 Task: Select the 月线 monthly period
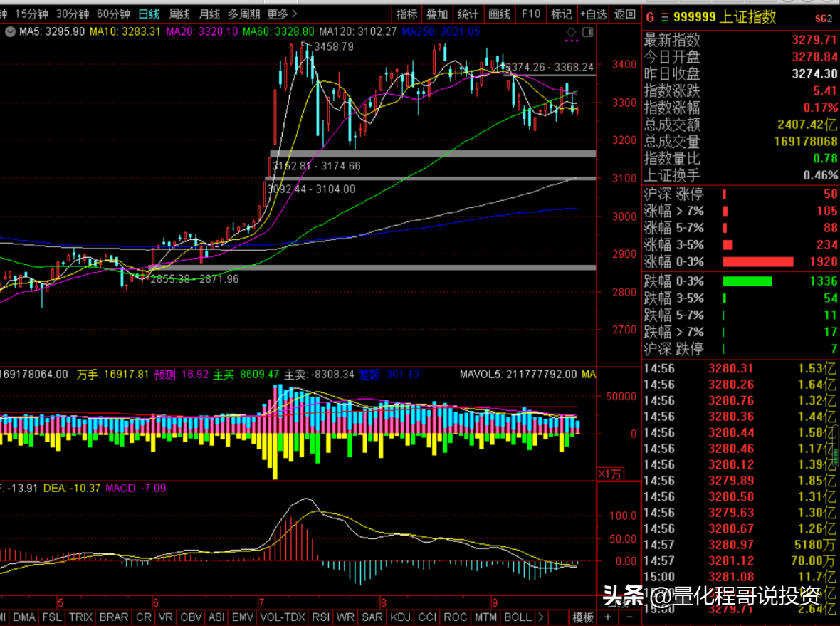click(209, 14)
